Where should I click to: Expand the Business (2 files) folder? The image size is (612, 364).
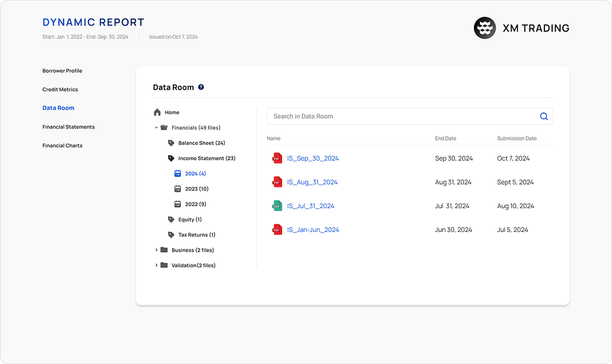click(x=156, y=250)
